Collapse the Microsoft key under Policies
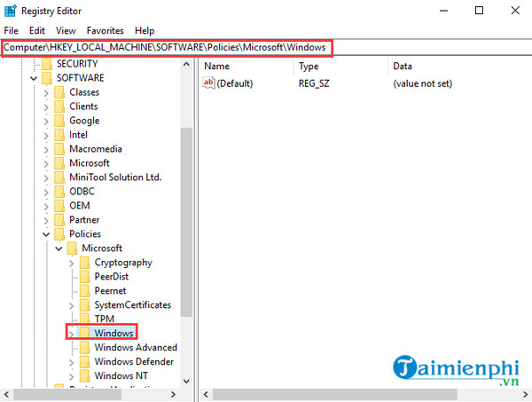 tap(59, 248)
